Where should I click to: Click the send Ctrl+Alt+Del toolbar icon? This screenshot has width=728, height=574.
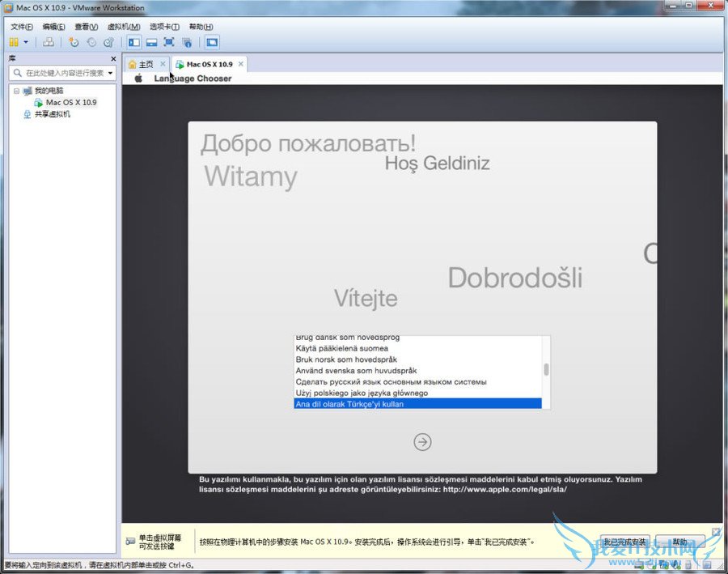coord(49,42)
